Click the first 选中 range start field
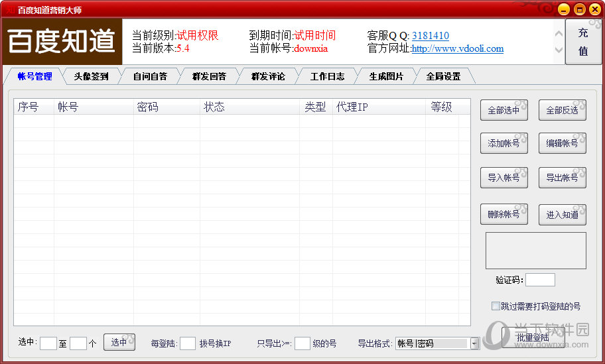Screen dimensions: 605x364 (48, 343)
